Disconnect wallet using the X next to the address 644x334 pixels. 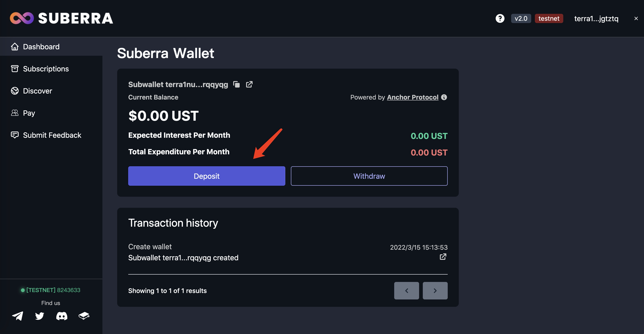[x=636, y=18]
